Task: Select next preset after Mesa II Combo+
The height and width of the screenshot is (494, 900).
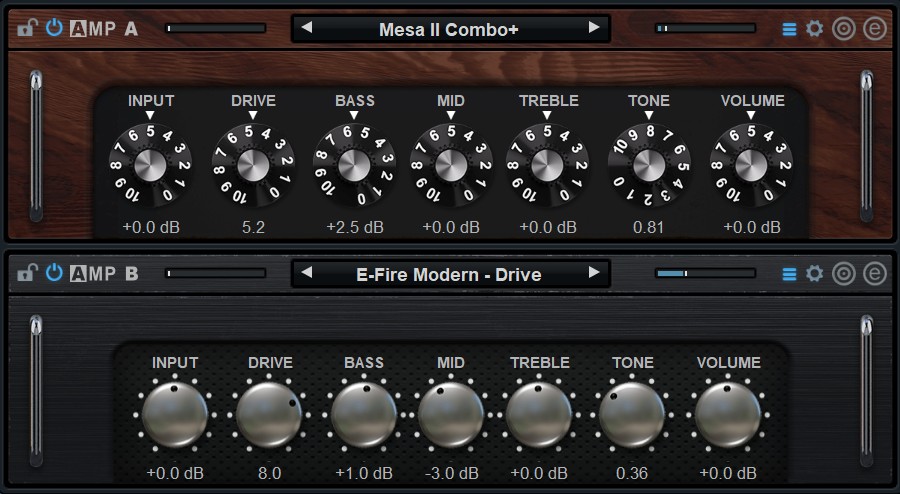Action: (594, 28)
